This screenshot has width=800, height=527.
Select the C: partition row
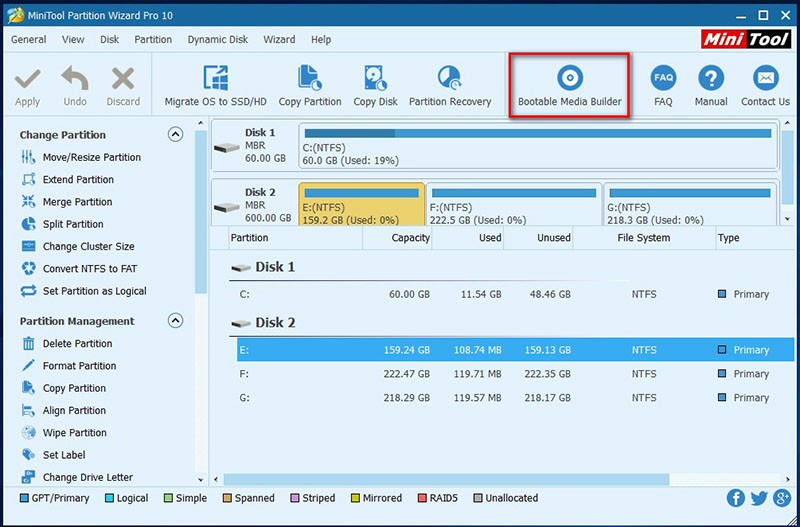pos(514,294)
